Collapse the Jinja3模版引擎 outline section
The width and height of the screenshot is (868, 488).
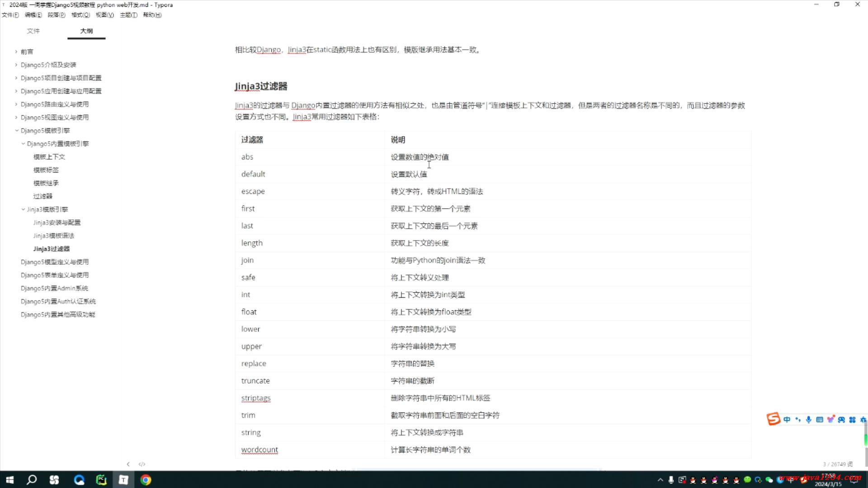[x=23, y=209]
